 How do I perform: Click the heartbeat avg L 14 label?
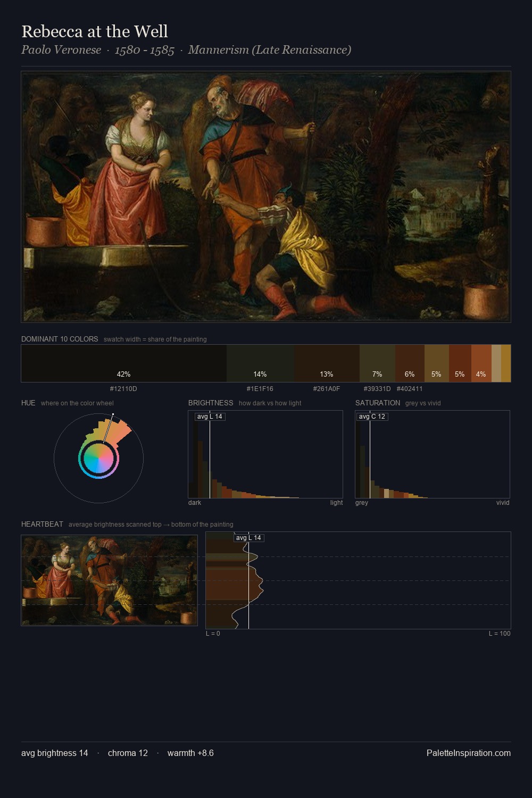coord(249,538)
